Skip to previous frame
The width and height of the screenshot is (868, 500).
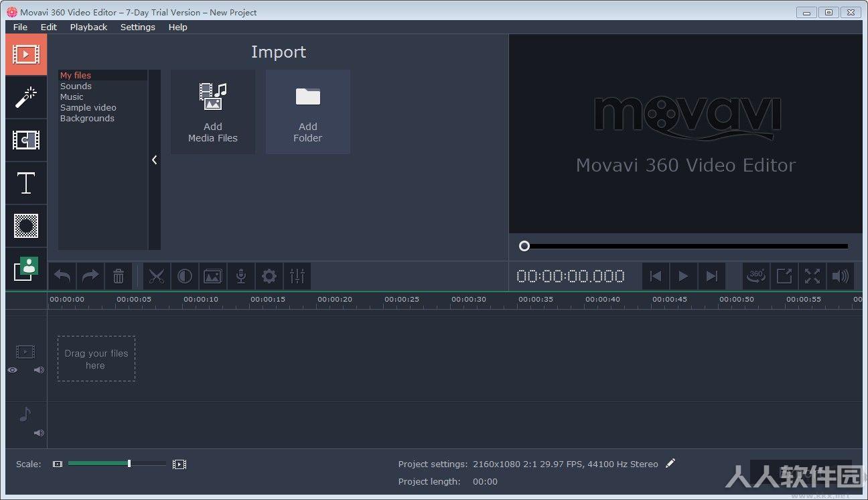(x=656, y=276)
